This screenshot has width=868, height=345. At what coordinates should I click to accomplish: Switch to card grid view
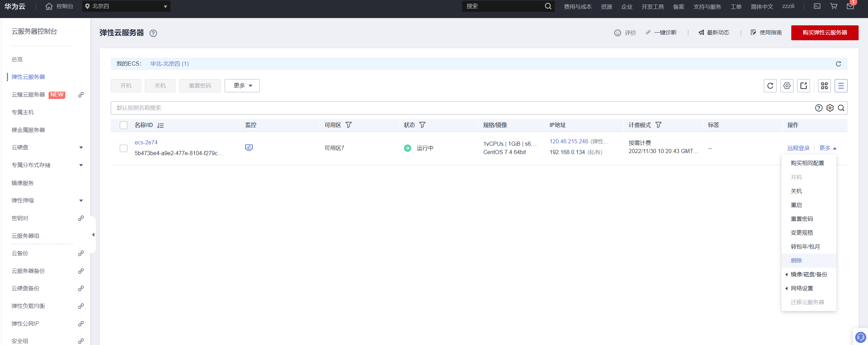click(x=824, y=86)
